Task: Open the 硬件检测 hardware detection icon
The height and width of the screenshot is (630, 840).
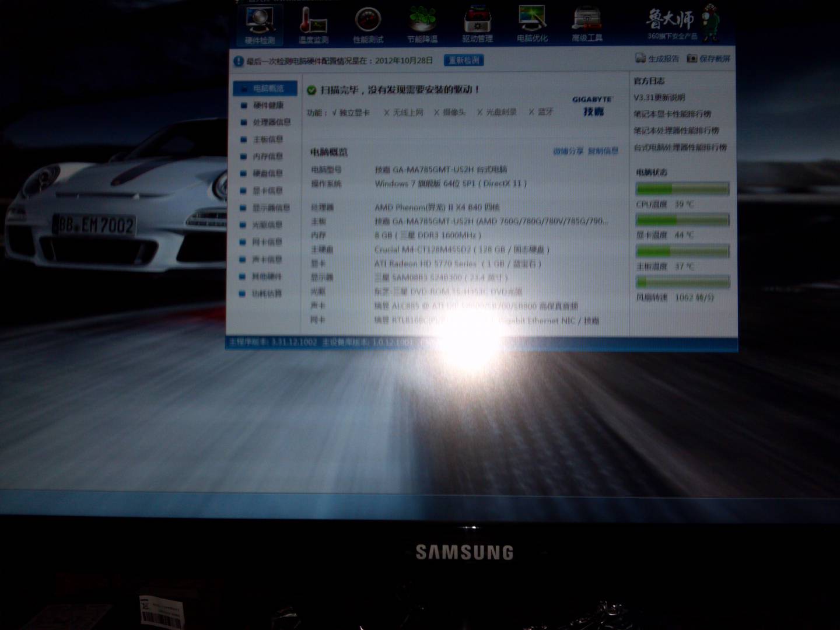Action: click(x=260, y=25)
